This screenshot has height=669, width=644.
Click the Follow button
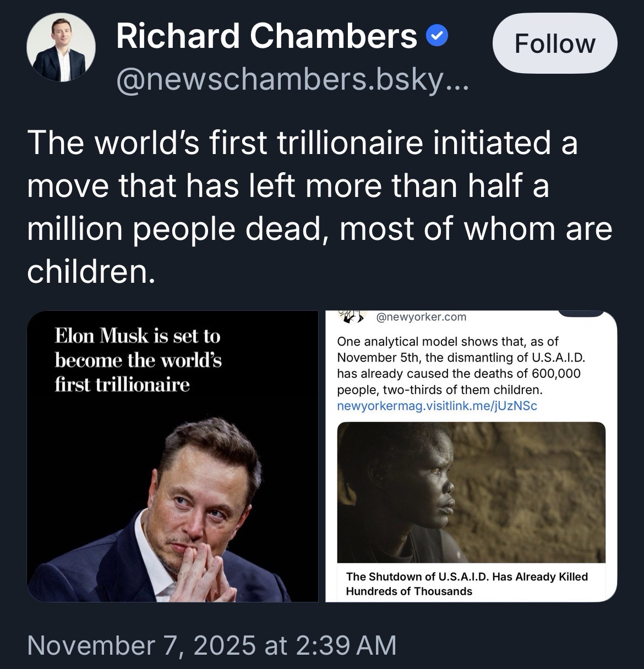[x=554, y=43]
